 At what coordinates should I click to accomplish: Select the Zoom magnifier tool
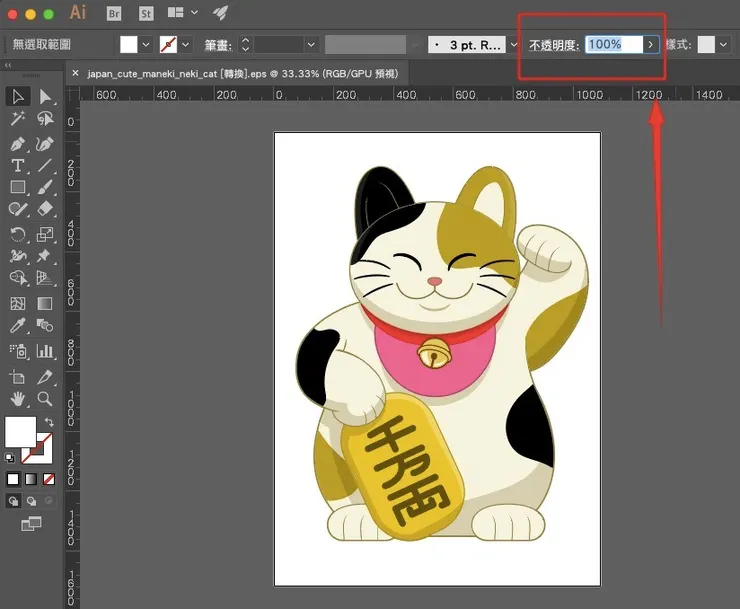45,399
